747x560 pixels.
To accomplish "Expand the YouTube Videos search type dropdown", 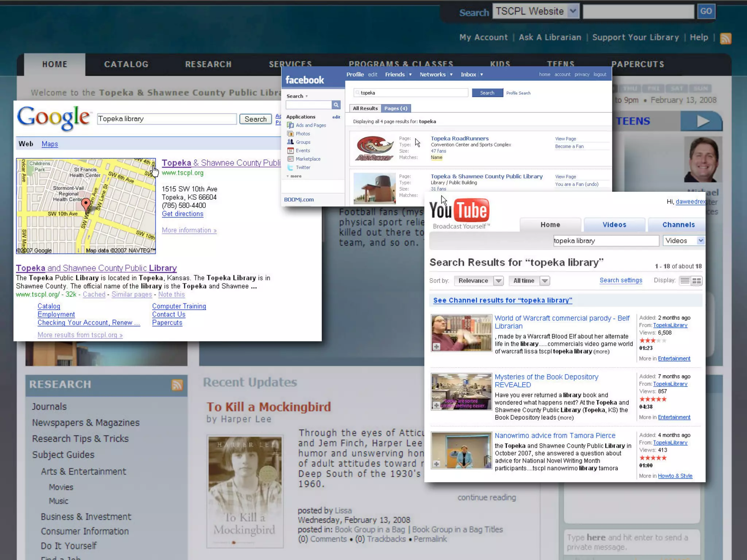I will pyautogui.click(x=700, y=241).
